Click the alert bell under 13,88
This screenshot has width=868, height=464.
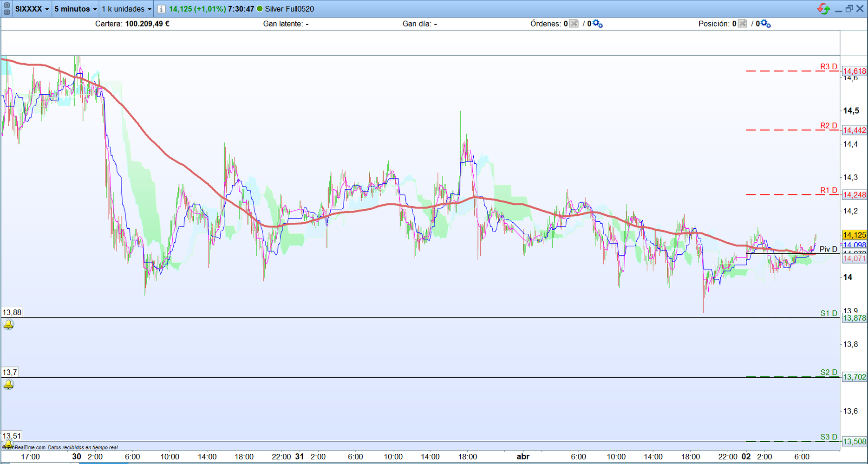8,324
